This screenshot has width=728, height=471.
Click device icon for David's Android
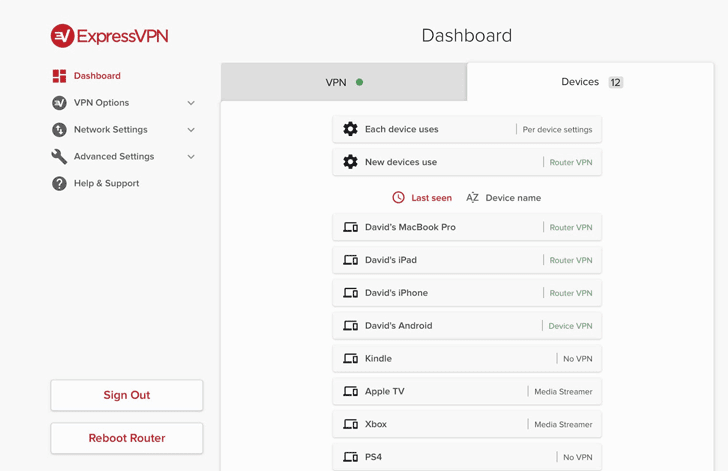coord(351,326)
